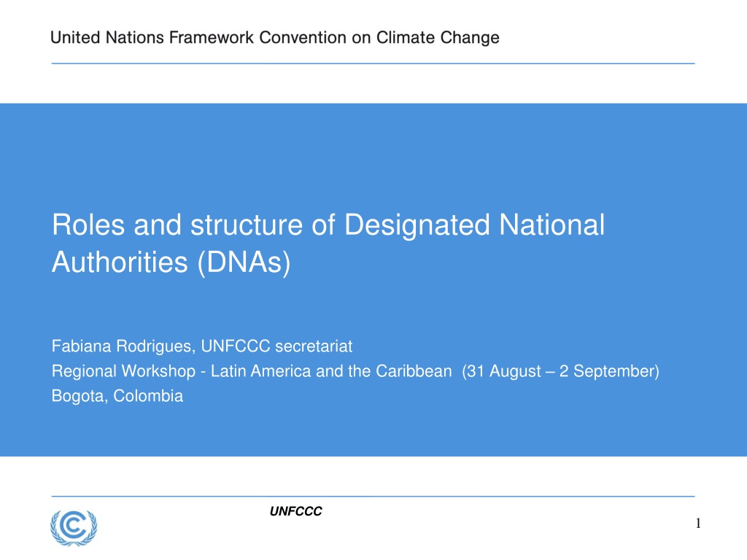Click the word September in date range
This screenshot has height=560, width=747.
coord(614,371)
